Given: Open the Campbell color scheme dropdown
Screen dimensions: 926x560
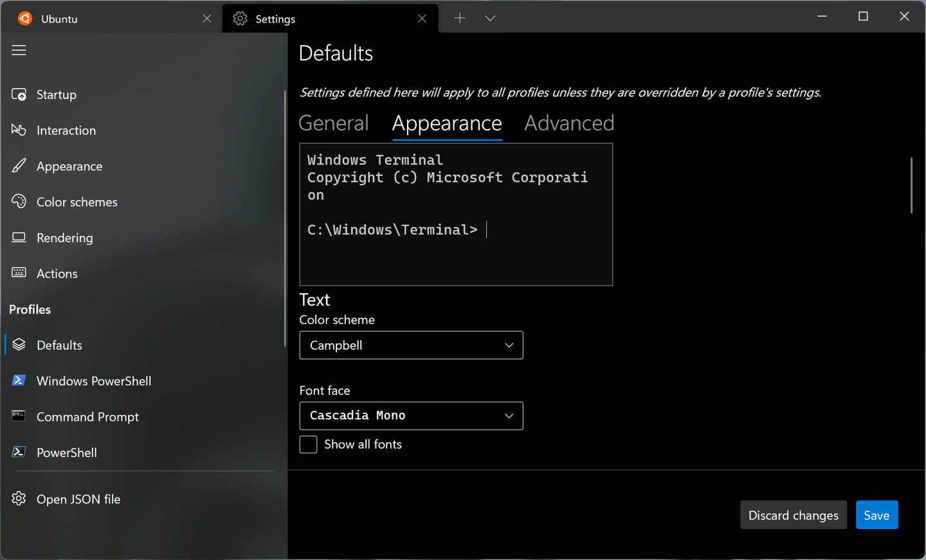Looking at the screenshot, I should [x=411, y=345].
